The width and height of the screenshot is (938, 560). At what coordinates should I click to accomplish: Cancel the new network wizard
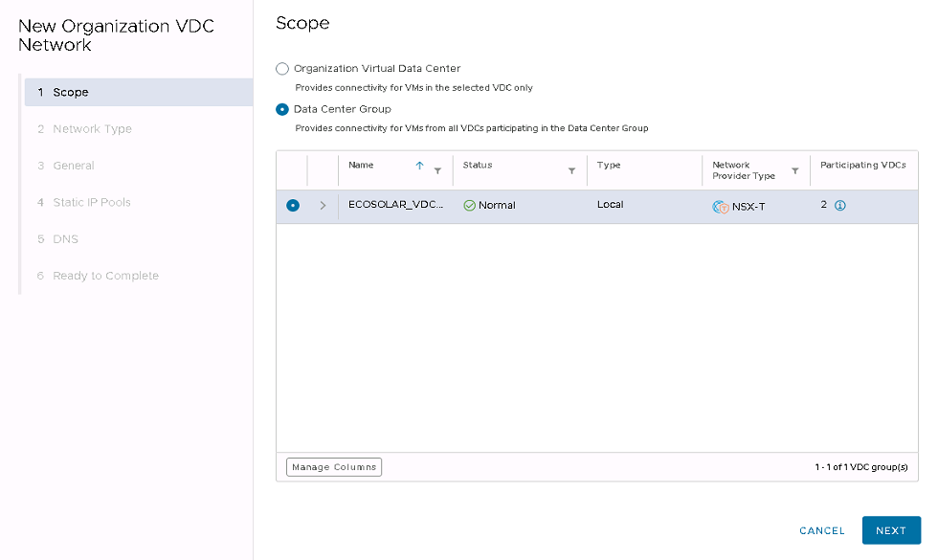[821, 530]
